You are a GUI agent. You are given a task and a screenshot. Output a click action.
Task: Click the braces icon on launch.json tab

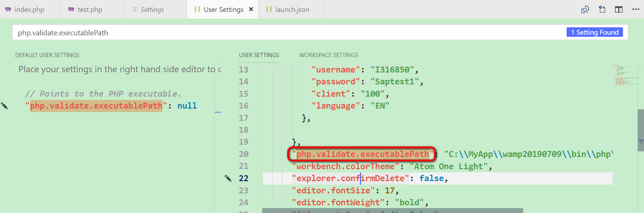[x=269, y=9]
